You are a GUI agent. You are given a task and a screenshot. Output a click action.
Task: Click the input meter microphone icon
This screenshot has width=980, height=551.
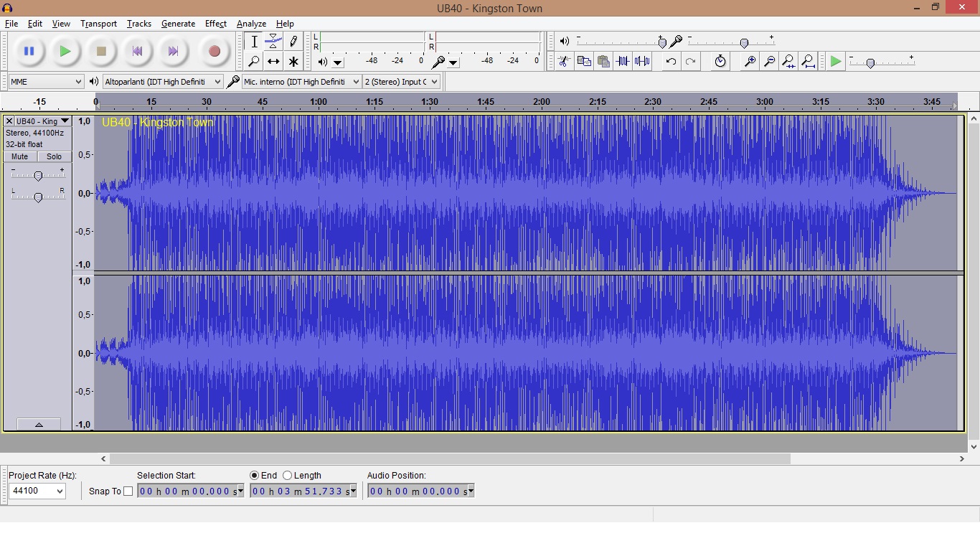(438, 62)
